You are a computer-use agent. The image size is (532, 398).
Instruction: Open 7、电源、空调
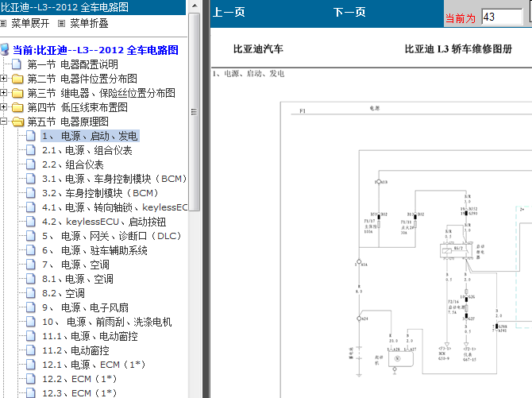click(x=75, y=265)
